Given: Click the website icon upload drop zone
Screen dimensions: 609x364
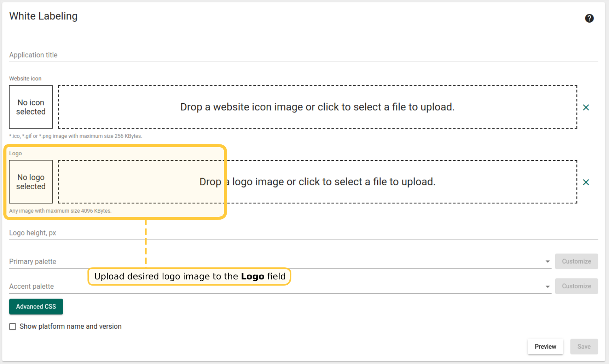Looking at the screenshot, I should [x=317, y=107].
